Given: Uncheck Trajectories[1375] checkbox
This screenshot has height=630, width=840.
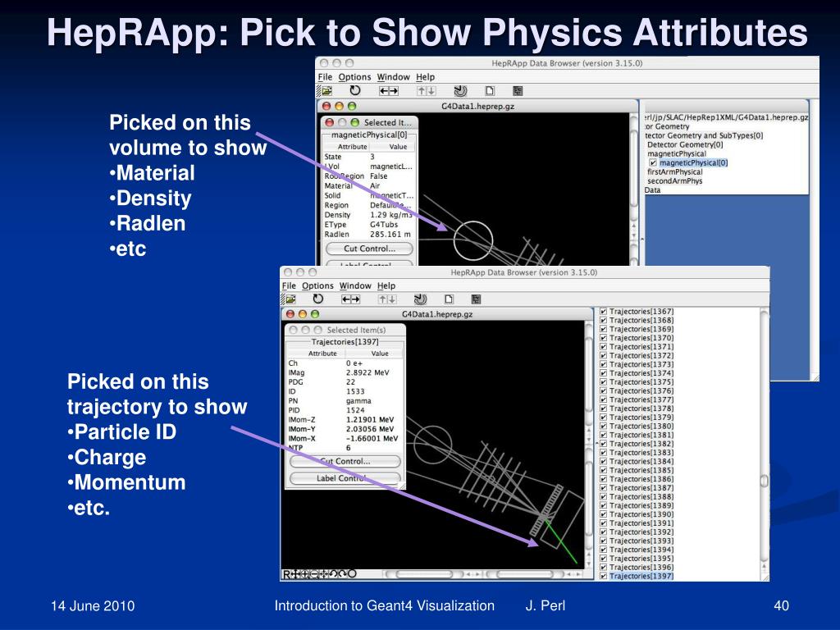Looking at the screenshot, I should coord(604,382).
